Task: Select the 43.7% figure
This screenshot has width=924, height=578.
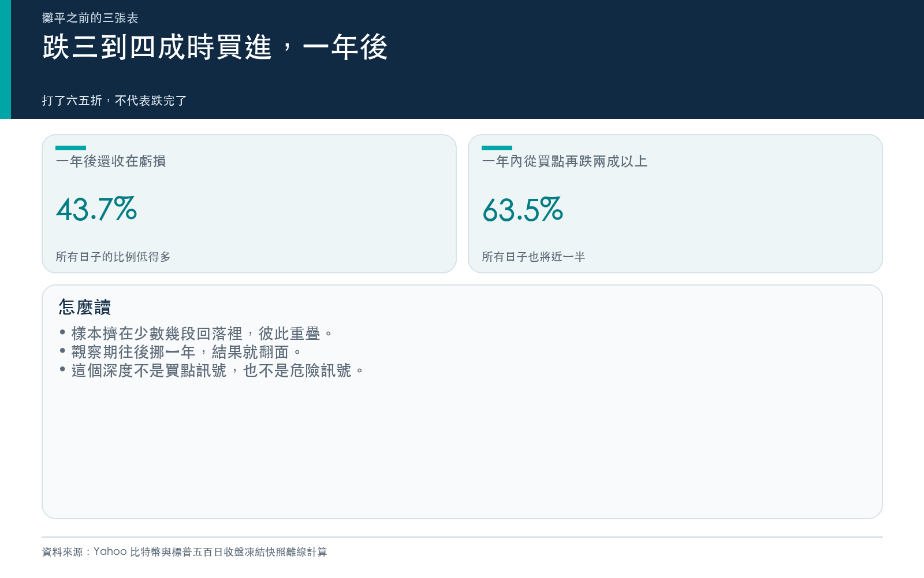Action: (x=96, y=209)
